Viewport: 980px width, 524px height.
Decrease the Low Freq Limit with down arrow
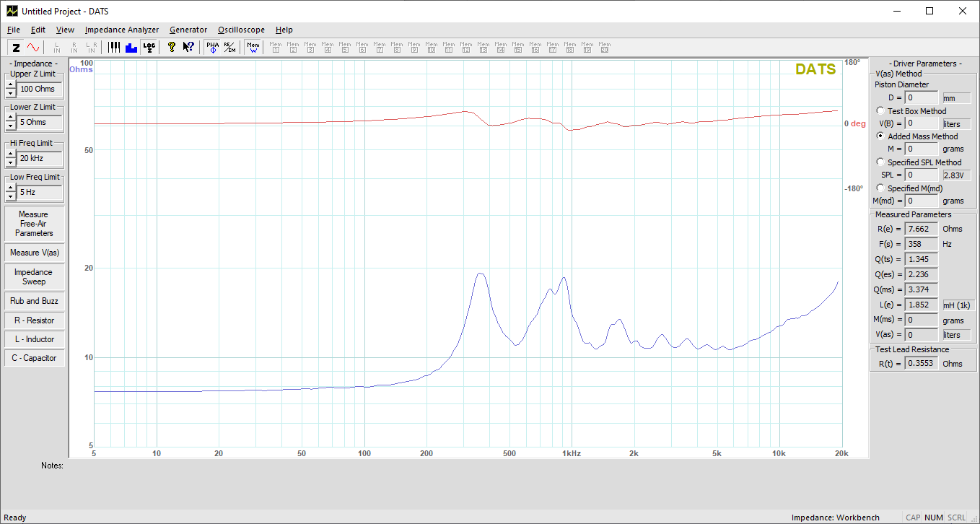click(x=10, y=196)
